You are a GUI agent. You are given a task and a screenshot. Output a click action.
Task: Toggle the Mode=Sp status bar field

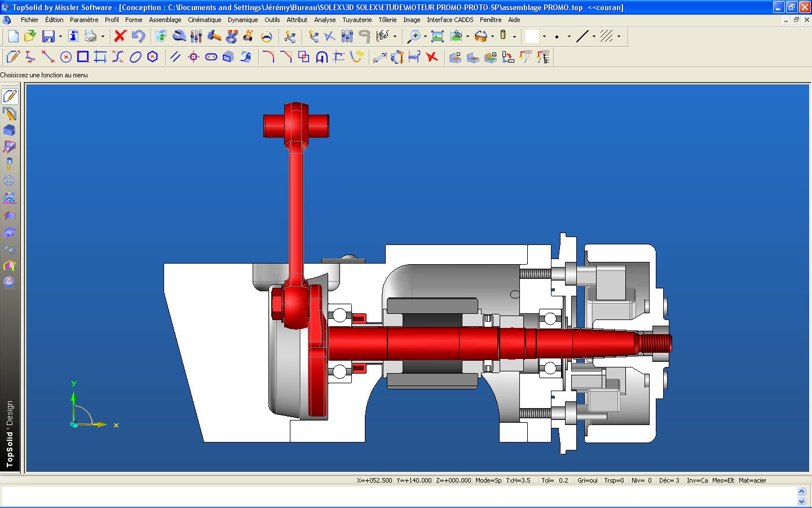488,480
